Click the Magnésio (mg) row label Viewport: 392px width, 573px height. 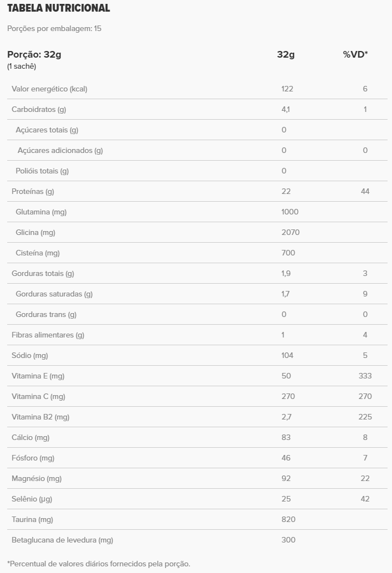(37, 478)
